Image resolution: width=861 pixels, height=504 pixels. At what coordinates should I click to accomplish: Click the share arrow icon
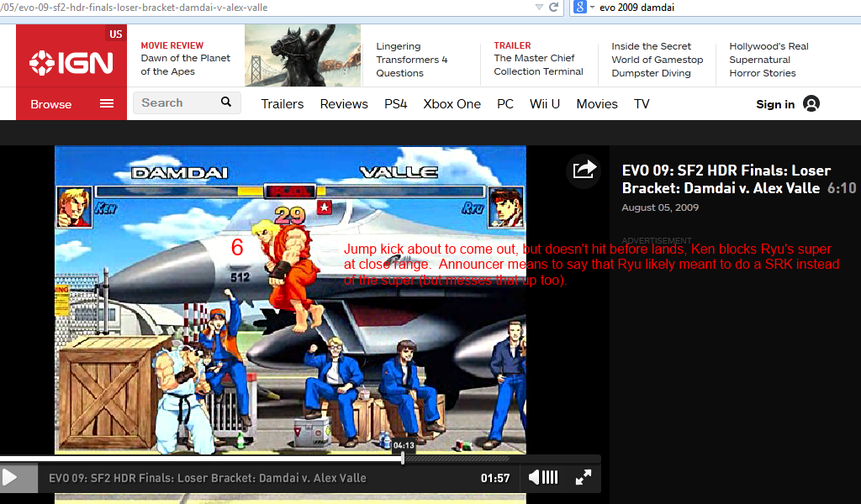click(x=584, y=170)
